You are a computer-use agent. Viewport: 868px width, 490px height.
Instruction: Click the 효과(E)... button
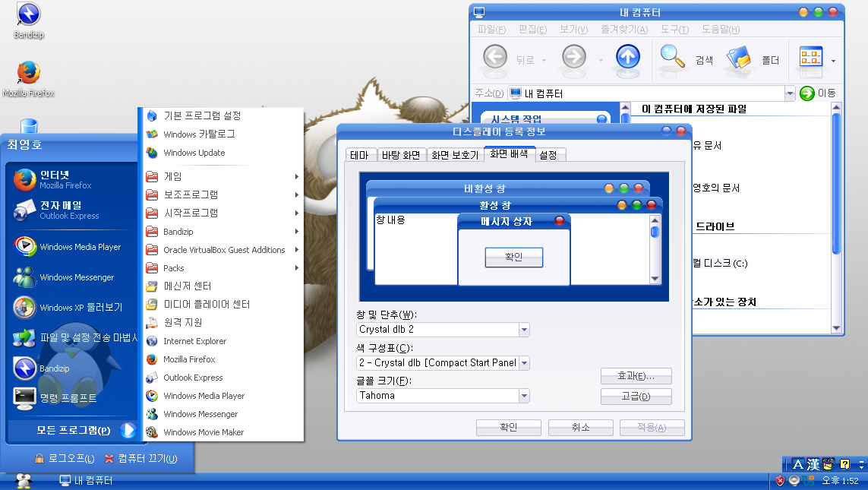point(636,376)
